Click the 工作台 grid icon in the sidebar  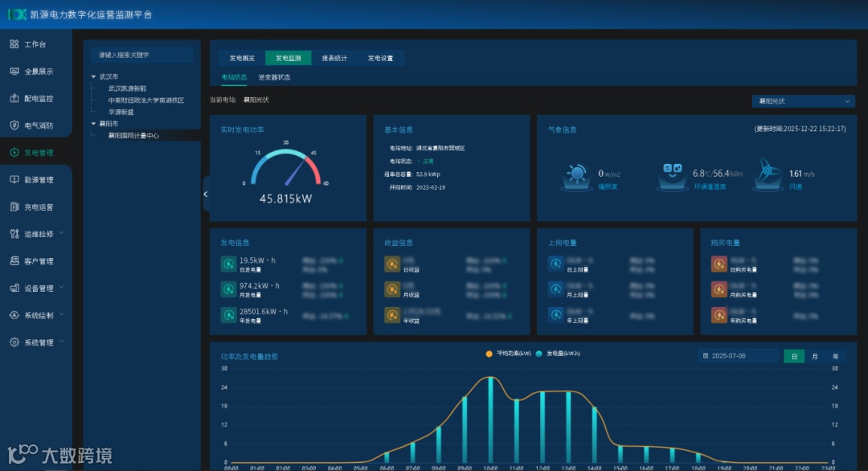(14, 43)
